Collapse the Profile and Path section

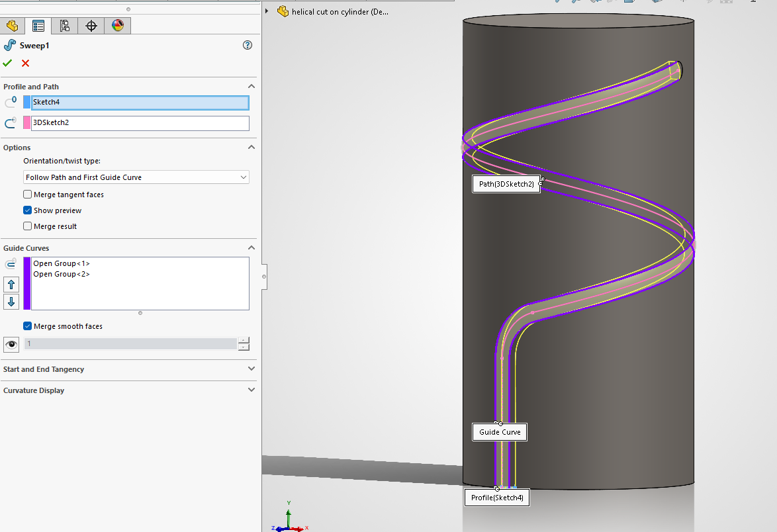click(x=251, y=87)
